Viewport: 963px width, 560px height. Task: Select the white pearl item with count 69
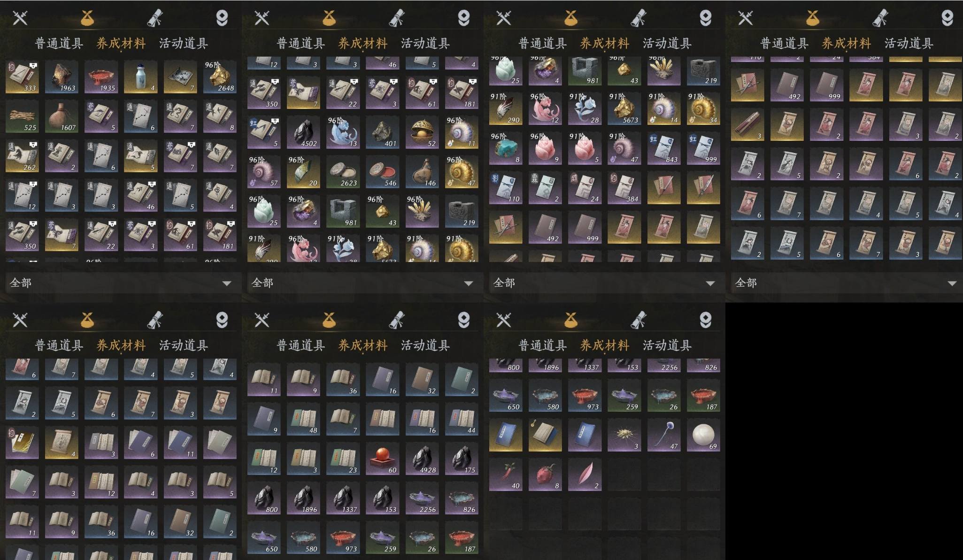click(x=703, y=435)
